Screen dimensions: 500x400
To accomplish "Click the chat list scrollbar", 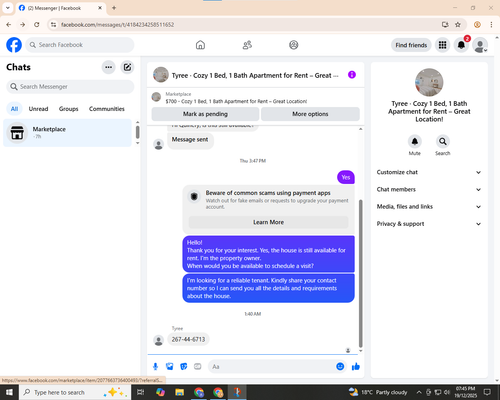I will pos(137,132).
